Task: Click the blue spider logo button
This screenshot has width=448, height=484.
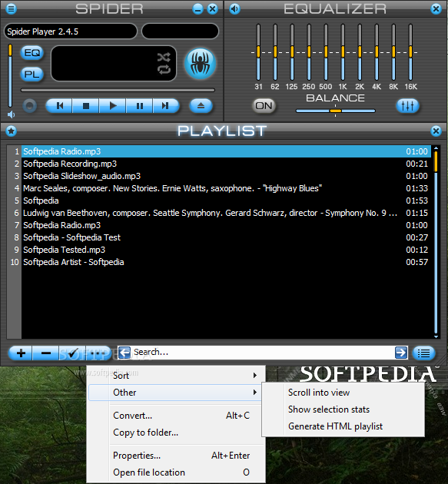Action: [200, 64]
